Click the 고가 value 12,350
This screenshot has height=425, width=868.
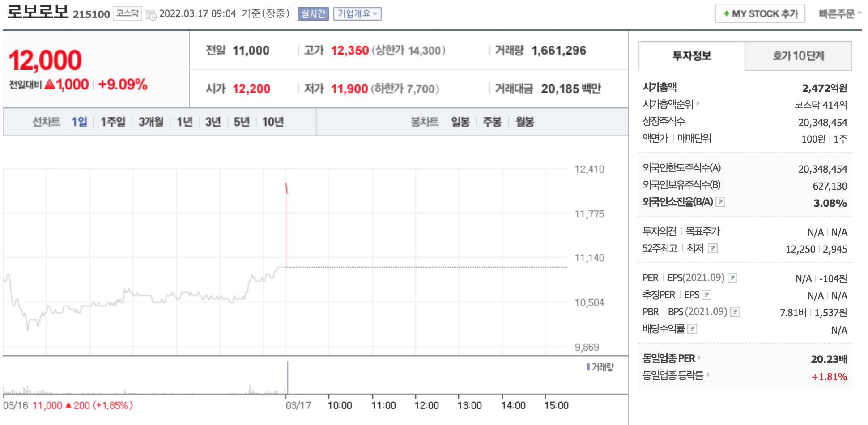coord(350,51)
